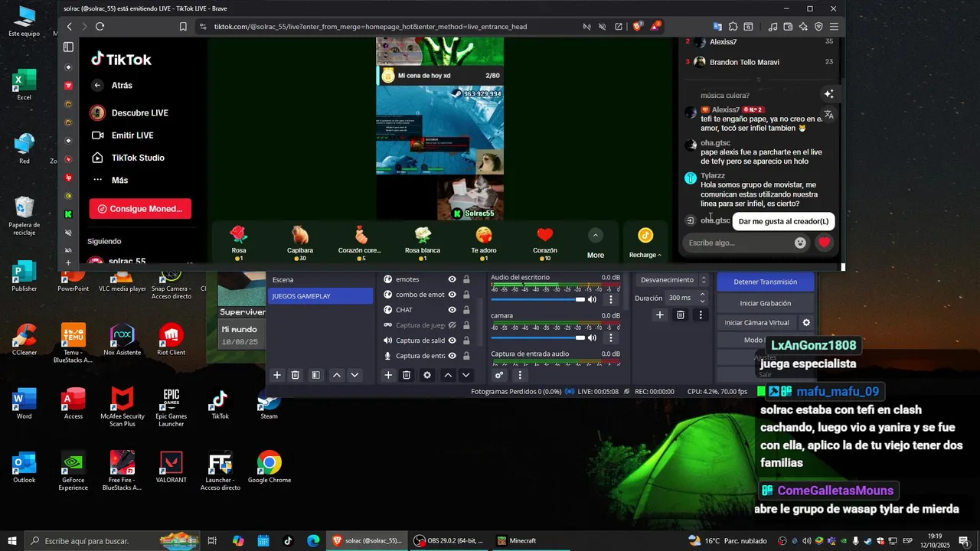
Task: Move the scene up
Action: click(336, 375)
